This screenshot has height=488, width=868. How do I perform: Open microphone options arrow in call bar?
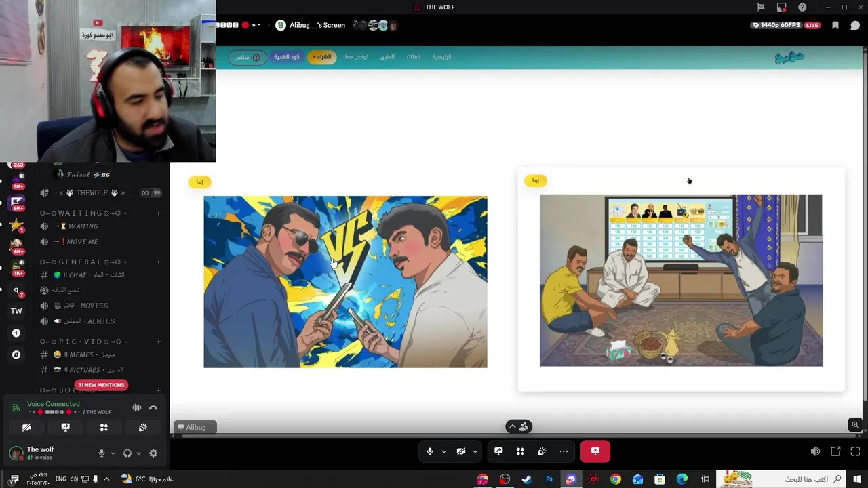click(443, 451)
